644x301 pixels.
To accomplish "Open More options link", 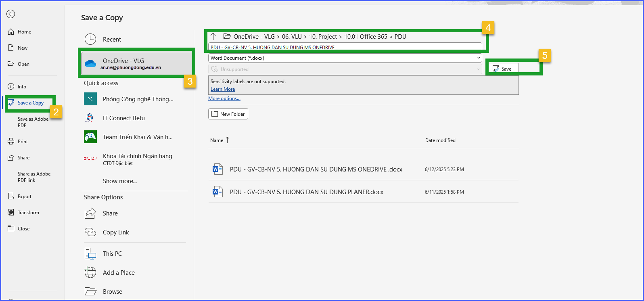I will [224, 98].
